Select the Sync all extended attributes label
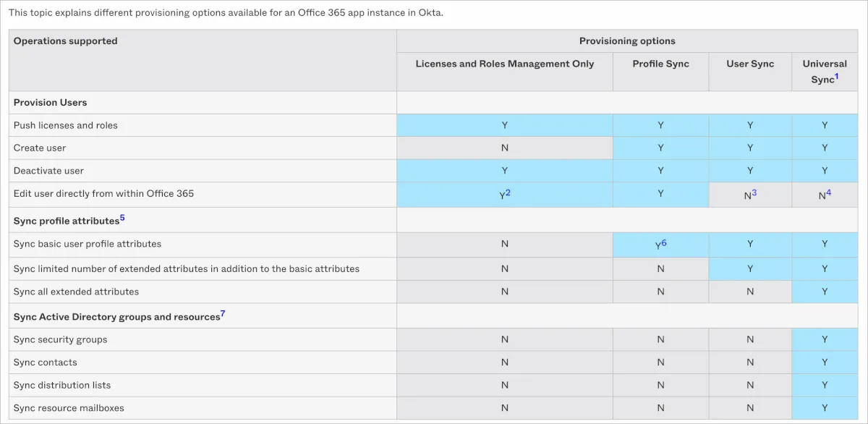 76,292
